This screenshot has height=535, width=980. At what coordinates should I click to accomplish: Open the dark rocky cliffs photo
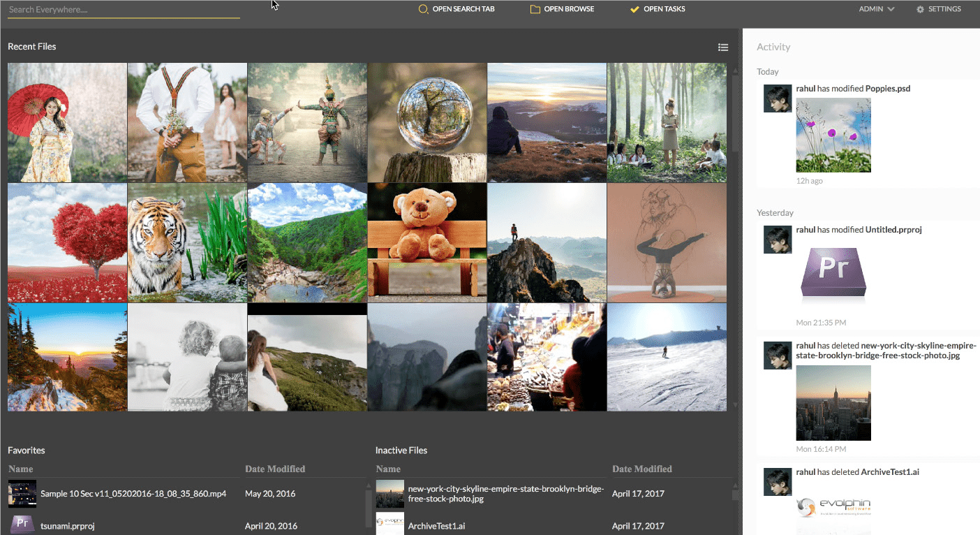pyautogui.click(x=427, y=357)
